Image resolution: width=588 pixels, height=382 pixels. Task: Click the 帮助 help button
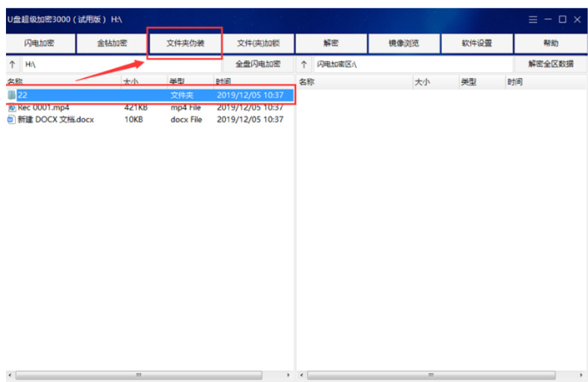[550, 44]
